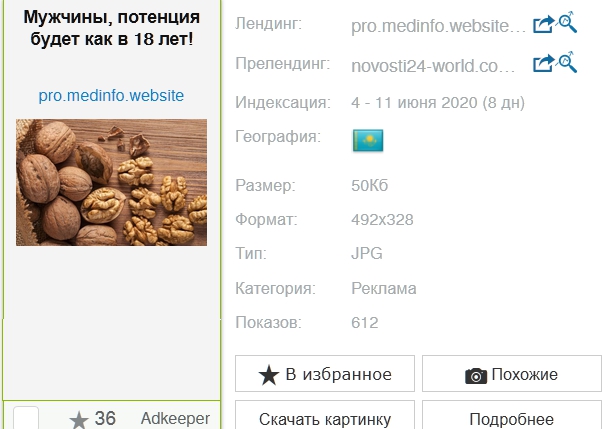The width and height of the screenshot is (610, 429).
Task: Click the walnuts ad thumbnail image
Action: point(111,182)
